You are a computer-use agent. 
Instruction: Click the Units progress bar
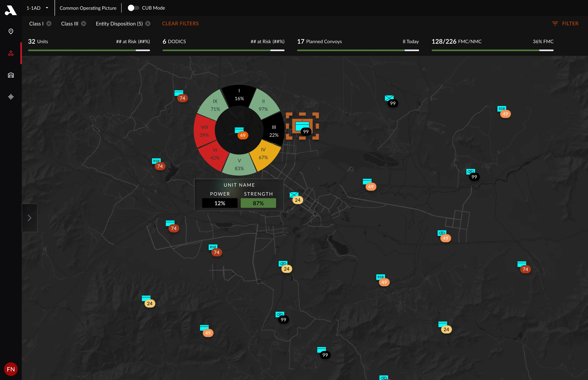coord(89,50)
